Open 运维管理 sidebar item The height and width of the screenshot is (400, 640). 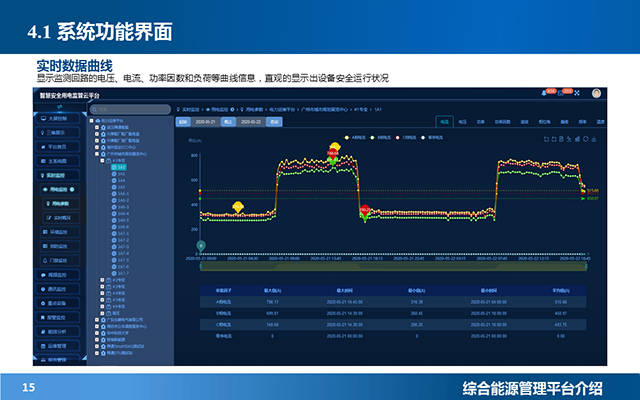click(58, 346)
